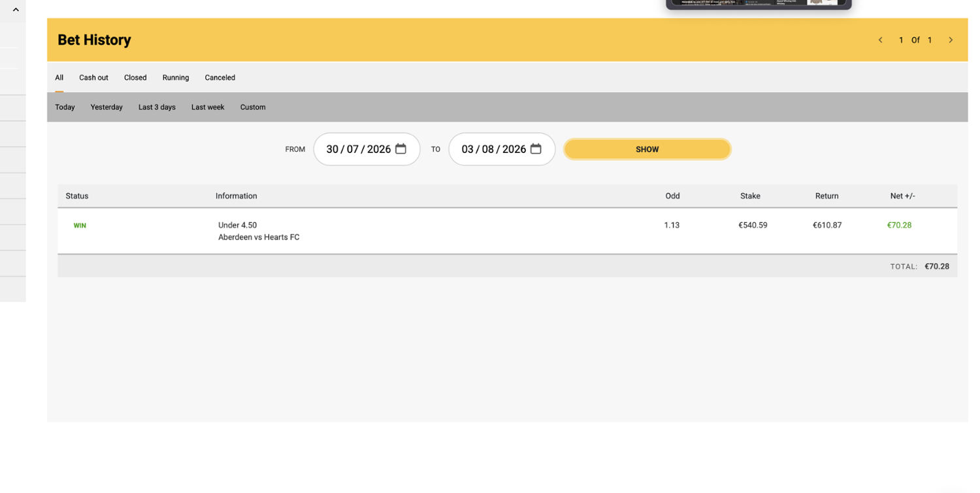Focus the FROM date field 30/07/2026

pyautogui.click(x=367, y=149)
